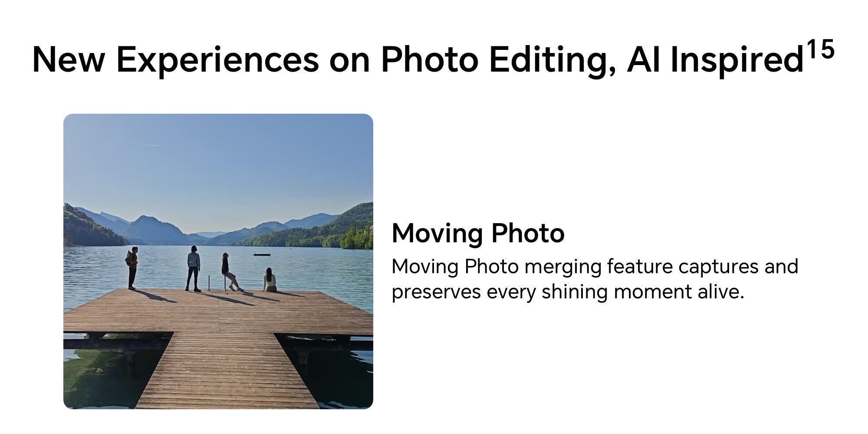Viewport: 868px width, 434px height.
Task: Click the "New Experiences" words in heading
Action: tap(175, 60)
